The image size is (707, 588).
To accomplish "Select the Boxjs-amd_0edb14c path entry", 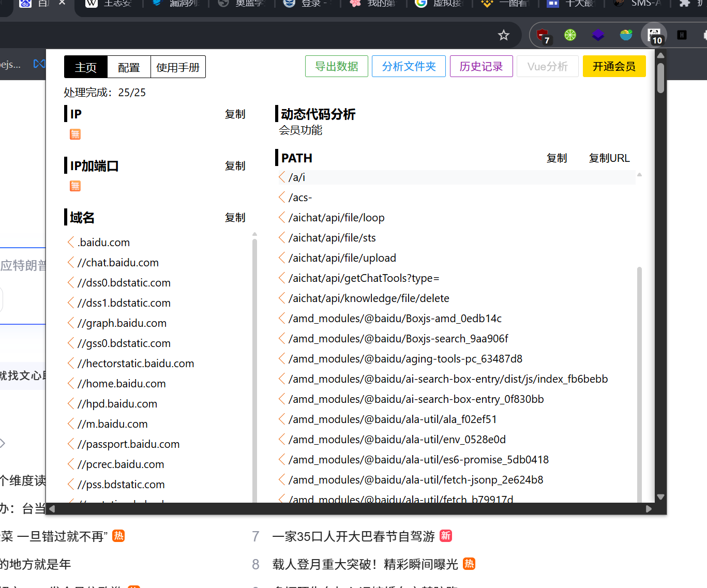I will (395, 319).
